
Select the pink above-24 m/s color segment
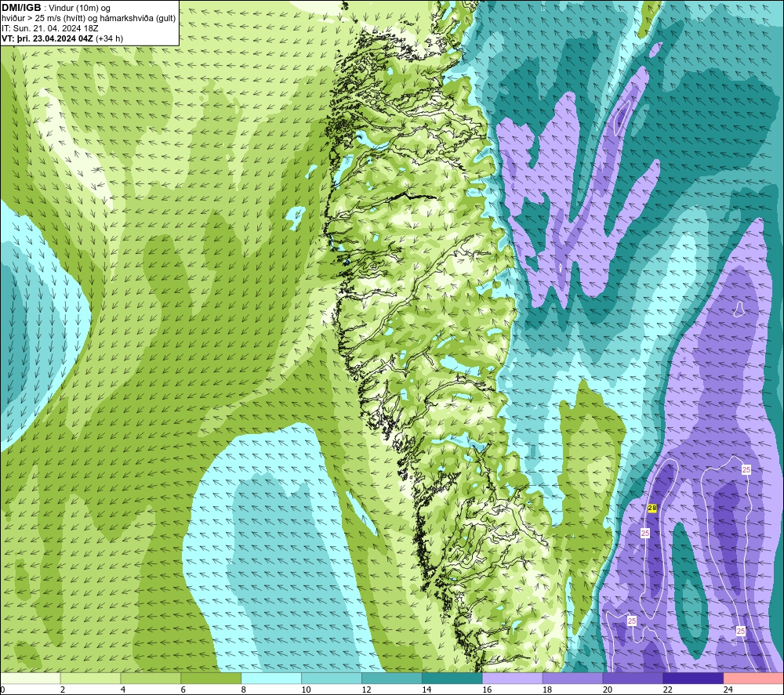(x=753, y=678)
